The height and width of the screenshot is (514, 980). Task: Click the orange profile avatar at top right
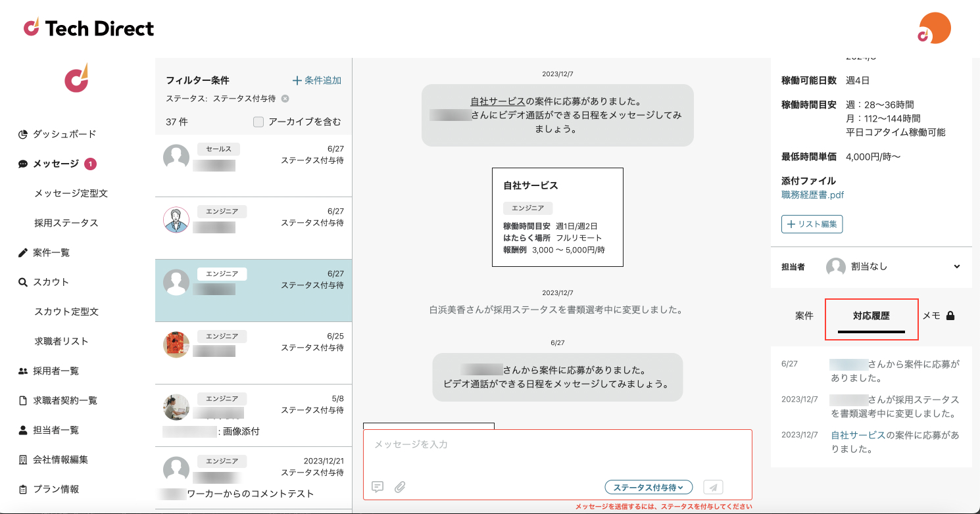pyautogui.click(x=934, y=29)
